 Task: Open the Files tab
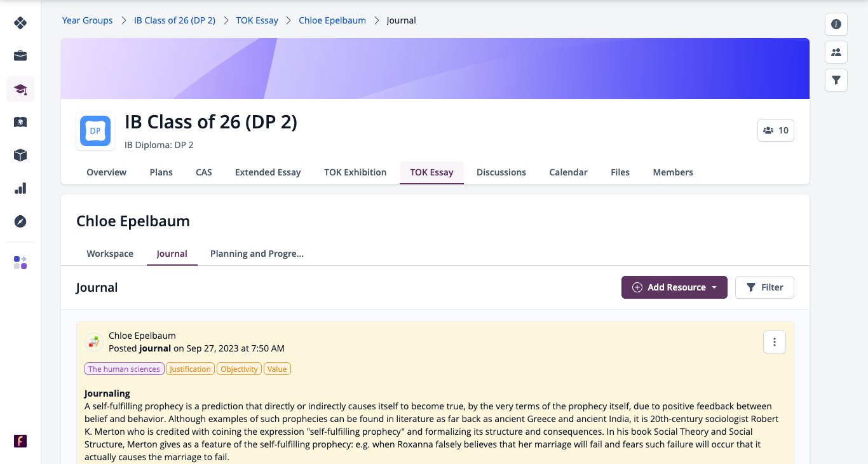(620, 172)
